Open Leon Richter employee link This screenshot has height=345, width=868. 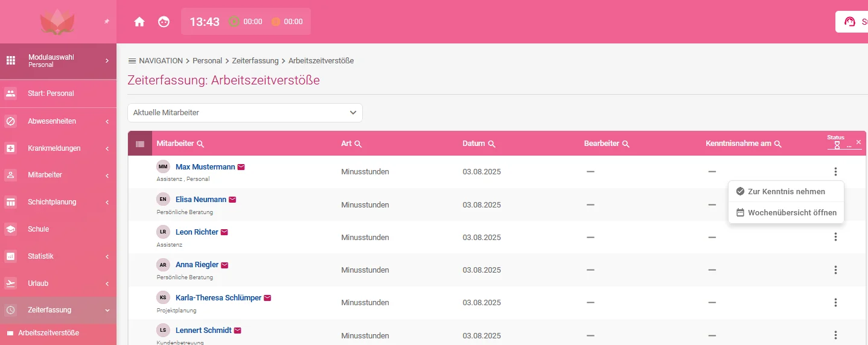[197, 232]
